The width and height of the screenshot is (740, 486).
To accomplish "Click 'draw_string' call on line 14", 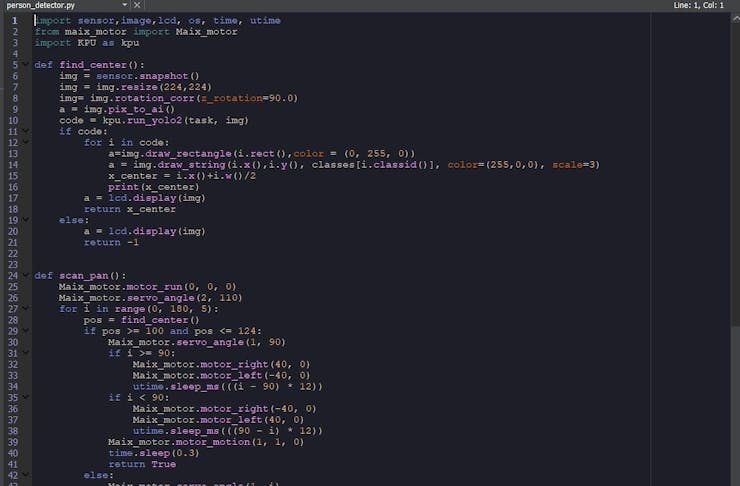I will (192, 165).
